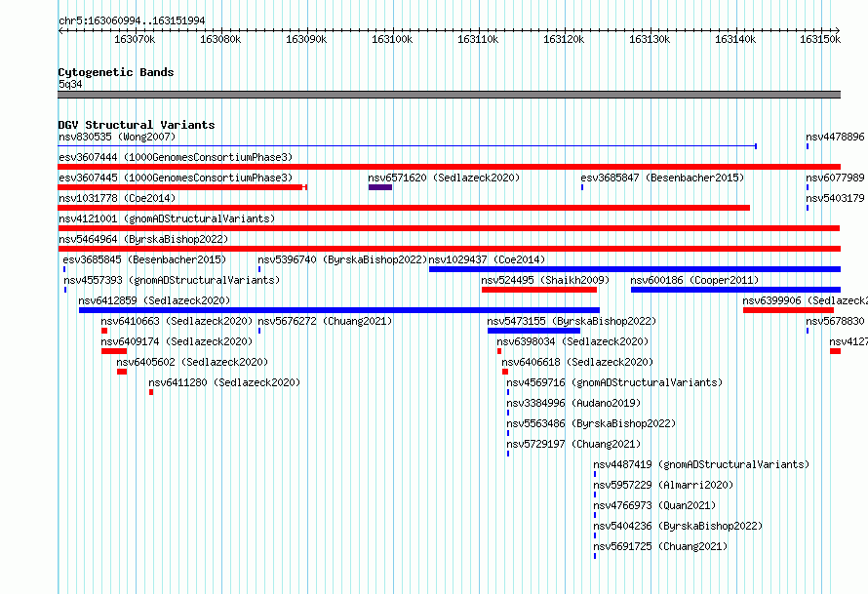Open the nsv6077989 variant label
Viewport: 868px width, 594px height.
[835, 178]
